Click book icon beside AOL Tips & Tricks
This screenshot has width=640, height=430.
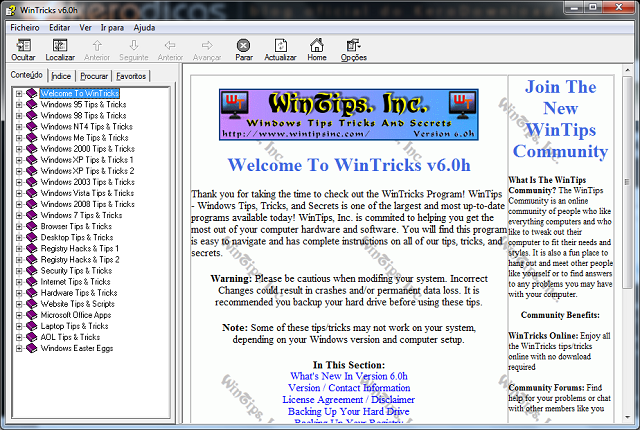point(31,337)
